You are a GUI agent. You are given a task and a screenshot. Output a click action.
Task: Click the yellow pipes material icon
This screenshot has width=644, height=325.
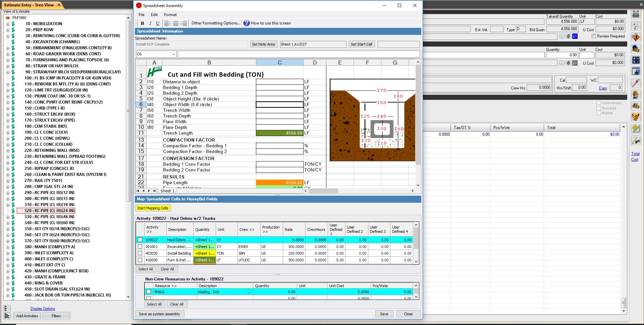click(636, 117)
